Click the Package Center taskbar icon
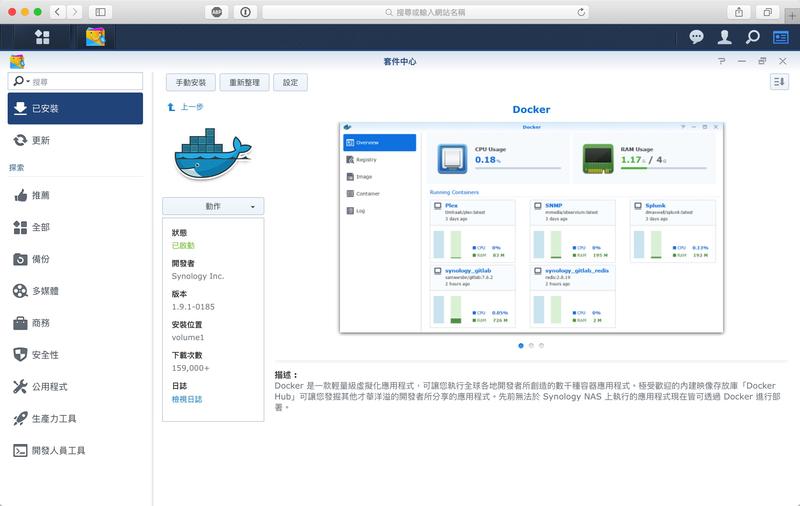 click(95, 37)
